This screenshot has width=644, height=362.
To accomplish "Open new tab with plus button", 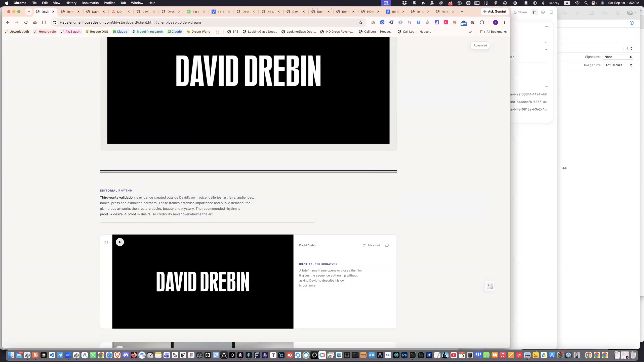I will pos(462,12).
